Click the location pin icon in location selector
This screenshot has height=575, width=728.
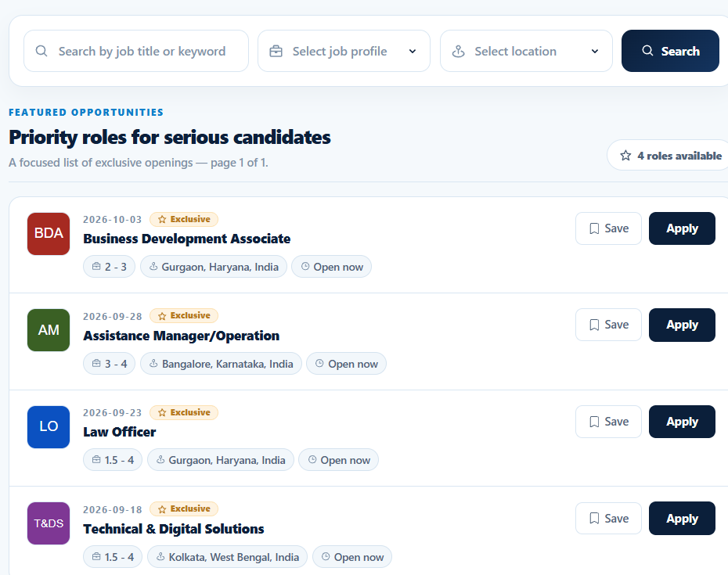click(458, 51)
